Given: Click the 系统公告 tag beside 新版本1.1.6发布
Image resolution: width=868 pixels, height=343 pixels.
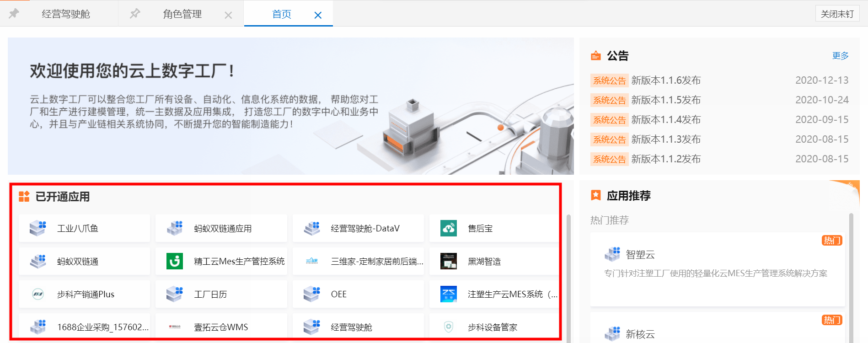Looking at the screenshot, I should click(x=610, y=80).
